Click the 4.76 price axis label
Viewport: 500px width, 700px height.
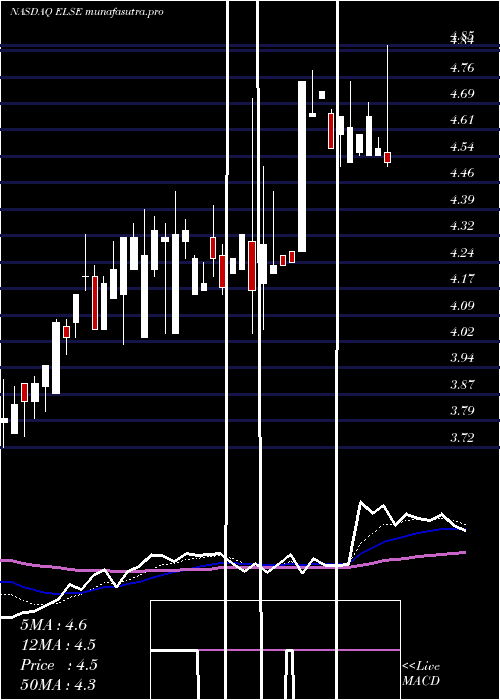click(462, 68)
